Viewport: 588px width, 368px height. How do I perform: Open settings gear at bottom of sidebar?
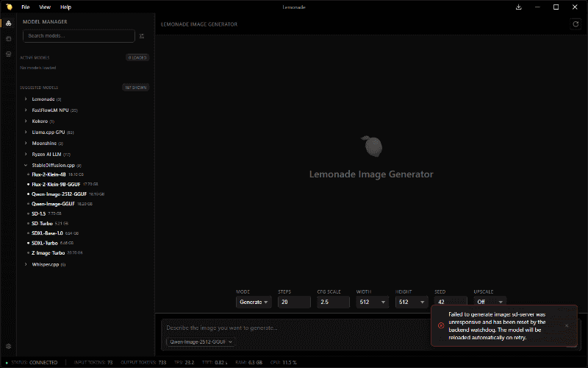[8, 346]
